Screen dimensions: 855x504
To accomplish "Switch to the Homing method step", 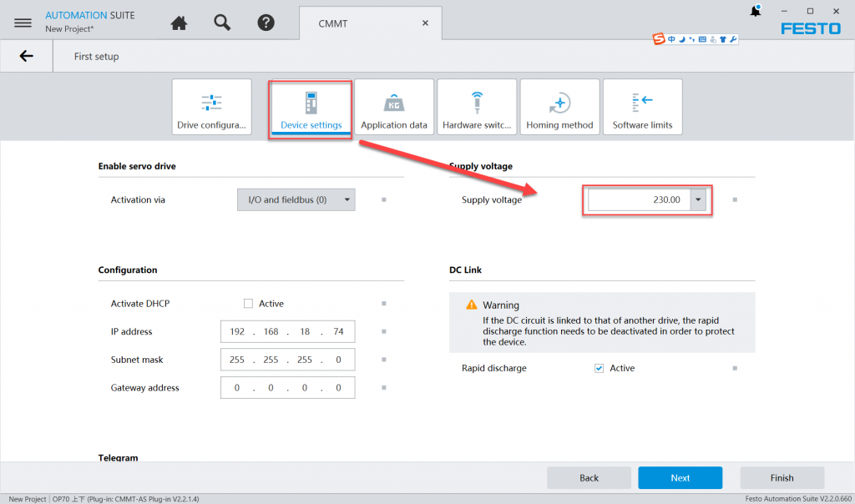I will [x=559, y=107].
